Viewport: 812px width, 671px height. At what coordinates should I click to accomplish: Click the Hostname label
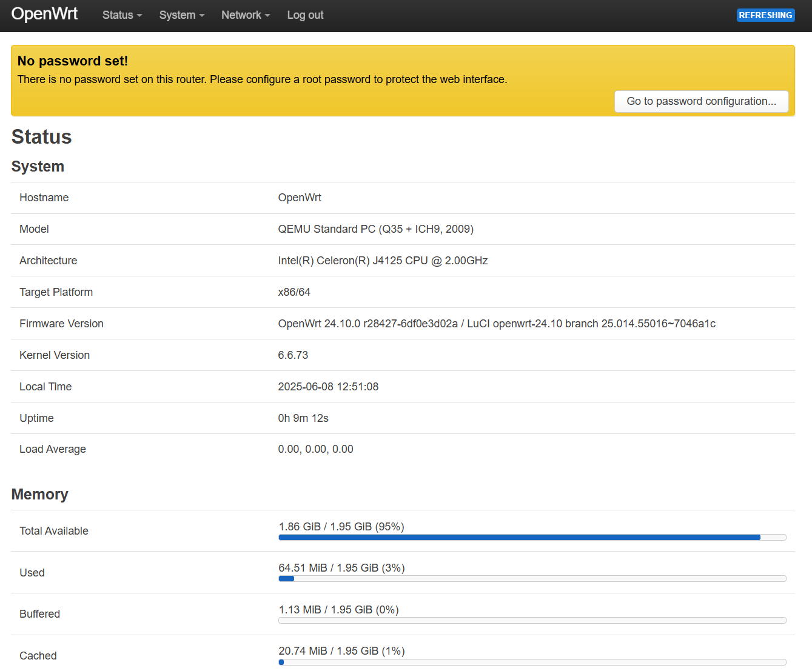(x=44, y=198)
